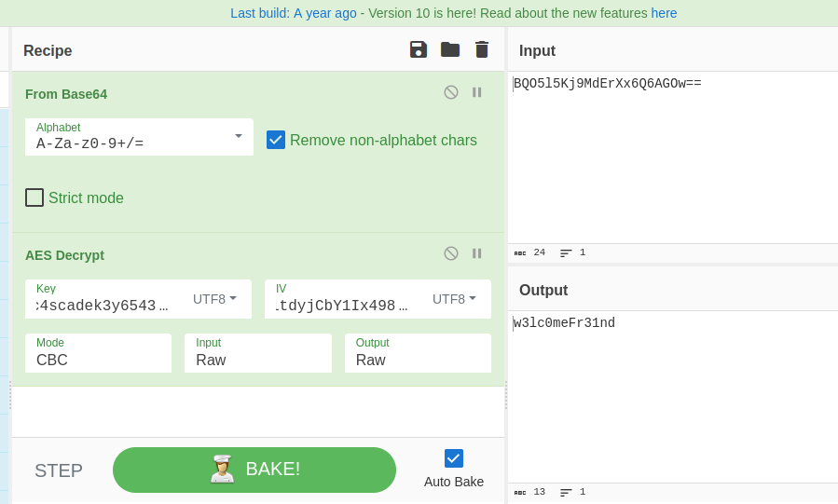Screen dimensions: 838x504
Task: Enable Strict mode checkbox
Action: [34, 198]
